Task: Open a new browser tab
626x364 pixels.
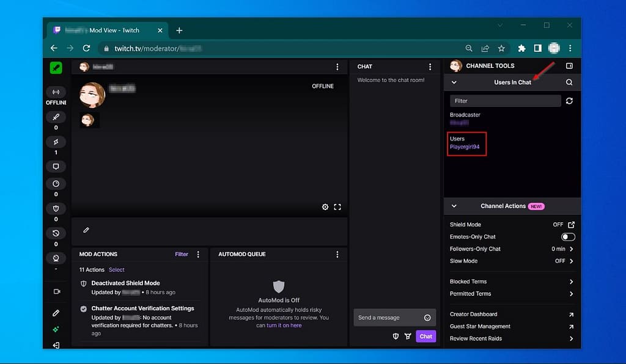Action: click(x=179, y=31)
